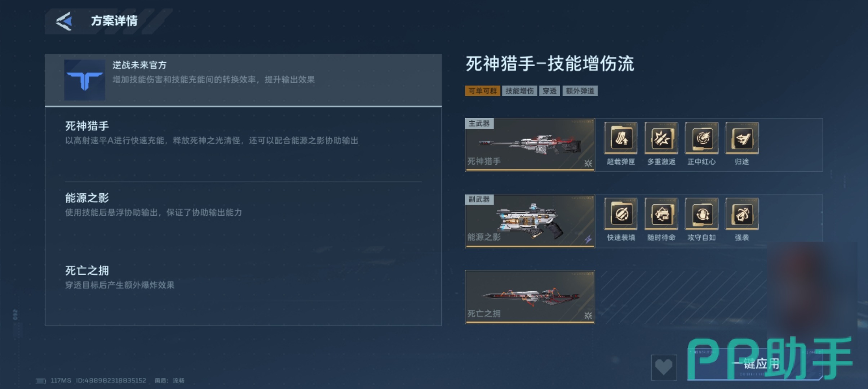Open the 能源之影 secondary weapon card
868x389 pixels.
(x=530, y=221)
